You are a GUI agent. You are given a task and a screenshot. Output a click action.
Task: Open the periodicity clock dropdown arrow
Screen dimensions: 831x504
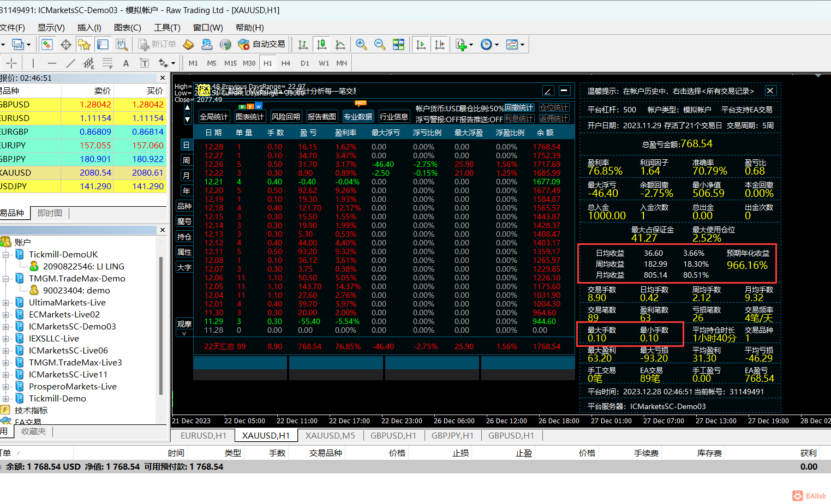click(497, 45)
